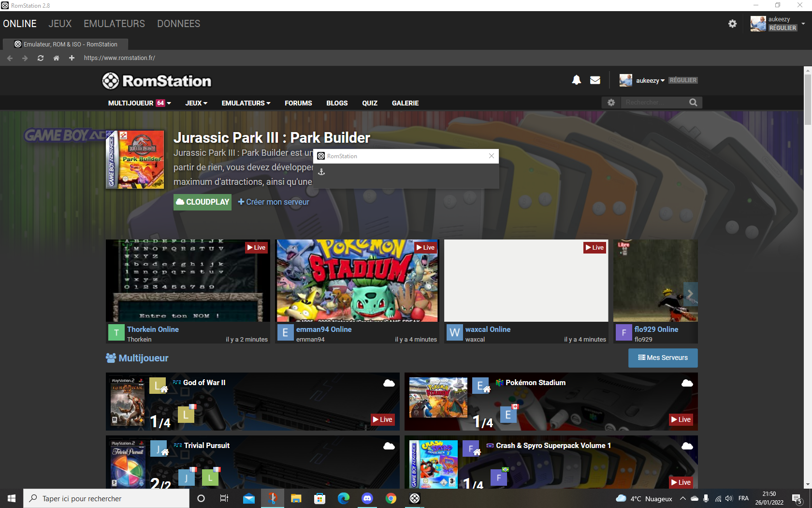This screenshot has width=812, height=508.
Task: Go back with the browser back arrow
Action: click(x=10, y=58)
